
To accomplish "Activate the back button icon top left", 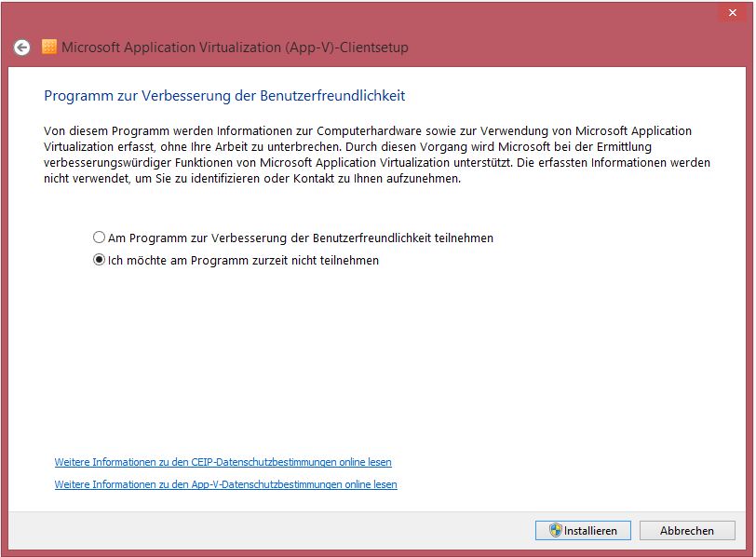I will [x=22, y=47].
